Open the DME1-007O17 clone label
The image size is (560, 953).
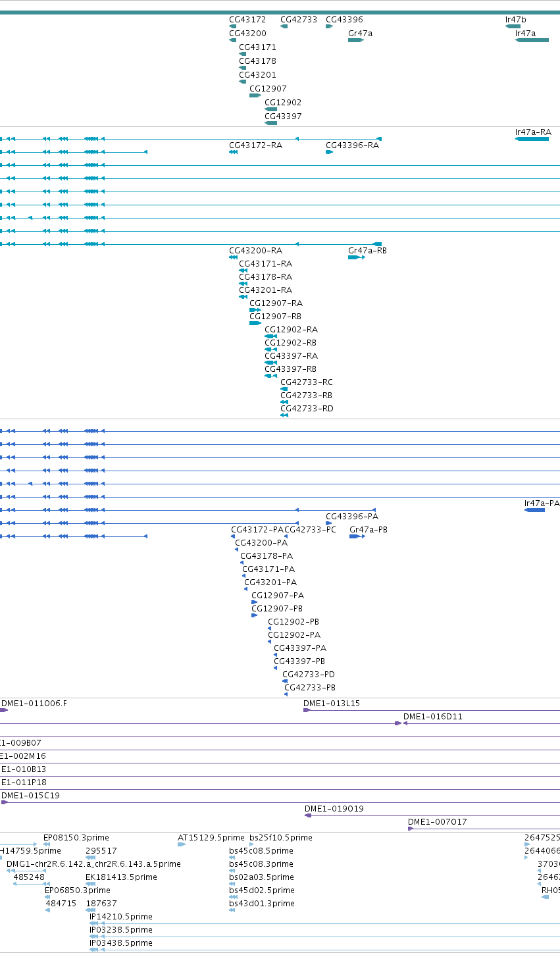pos(438,822)
